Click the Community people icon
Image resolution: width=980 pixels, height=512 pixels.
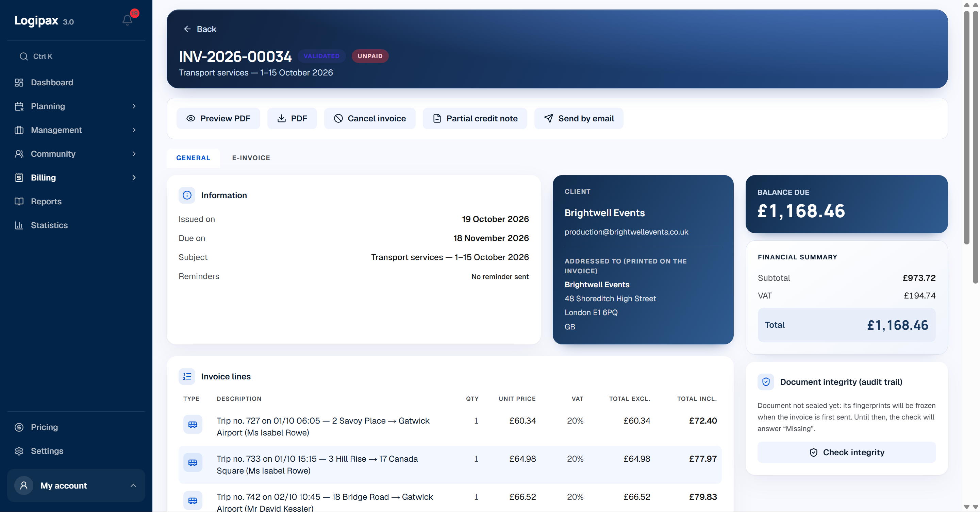click(x=19, y=154)
